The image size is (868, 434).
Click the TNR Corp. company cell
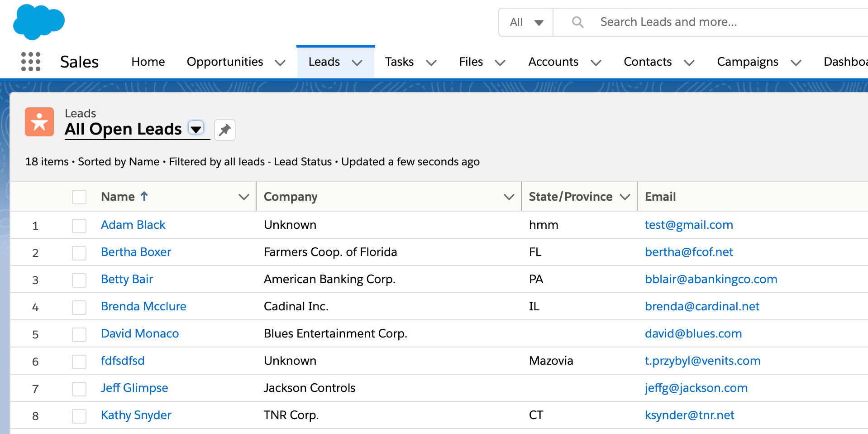click(291, 415)
